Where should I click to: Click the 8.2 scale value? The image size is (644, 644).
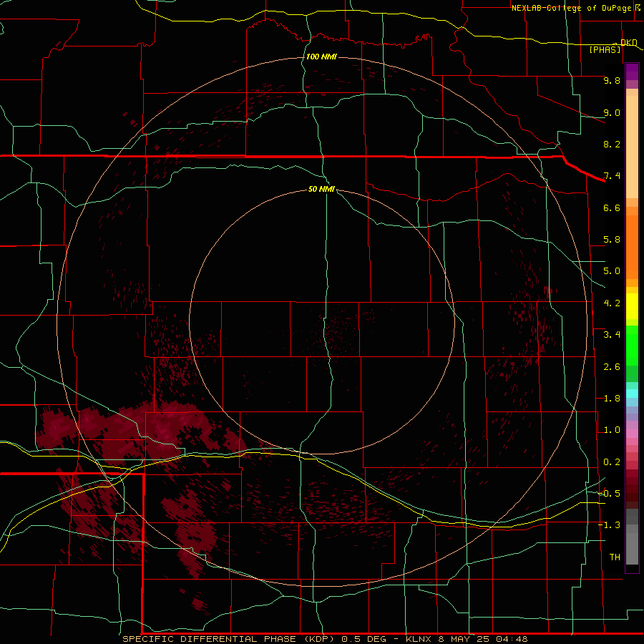[612, 144]
